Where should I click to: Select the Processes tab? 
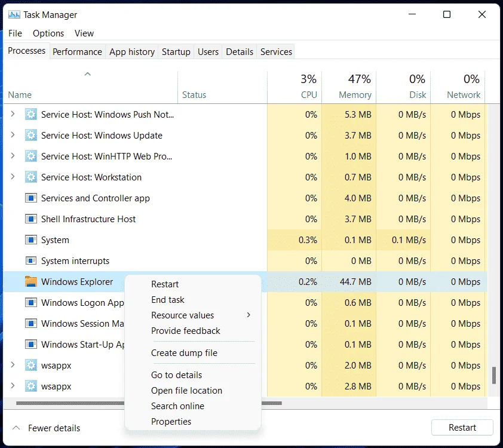(27, 51)
